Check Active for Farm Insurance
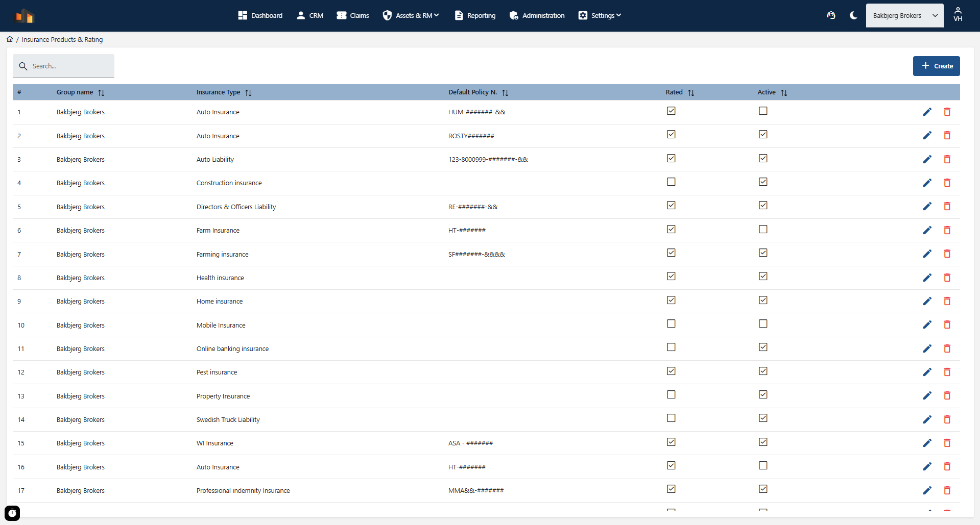The width and height of the screenshot is (980, 525). (763, 229)
